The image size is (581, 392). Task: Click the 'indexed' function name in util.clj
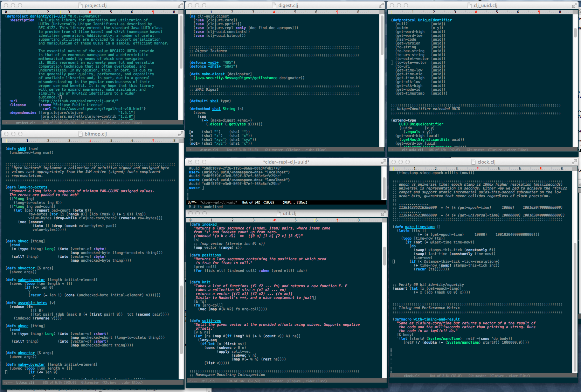(209, 225)
